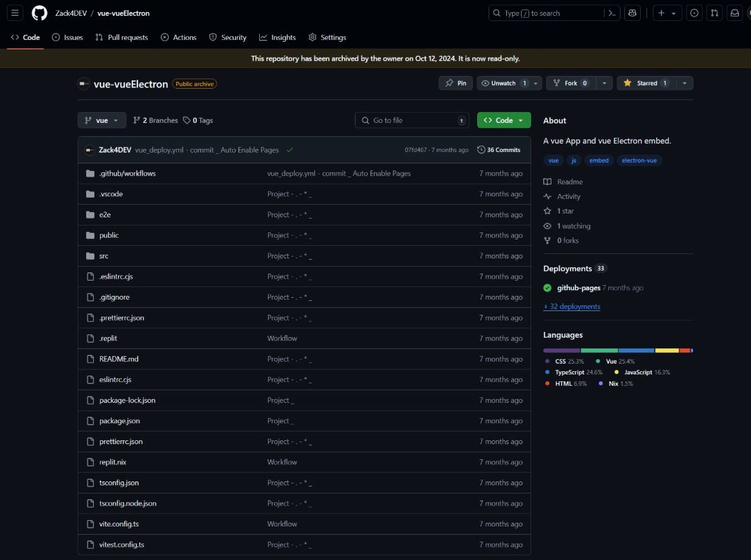Screen dimensions: 751x560
Task: View the green check commit status
Action: coord(290,150)
